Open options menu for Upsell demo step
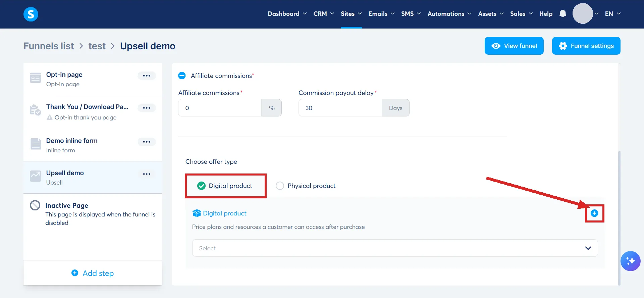Viewport: 644px width, 298px height. (147, 174)
